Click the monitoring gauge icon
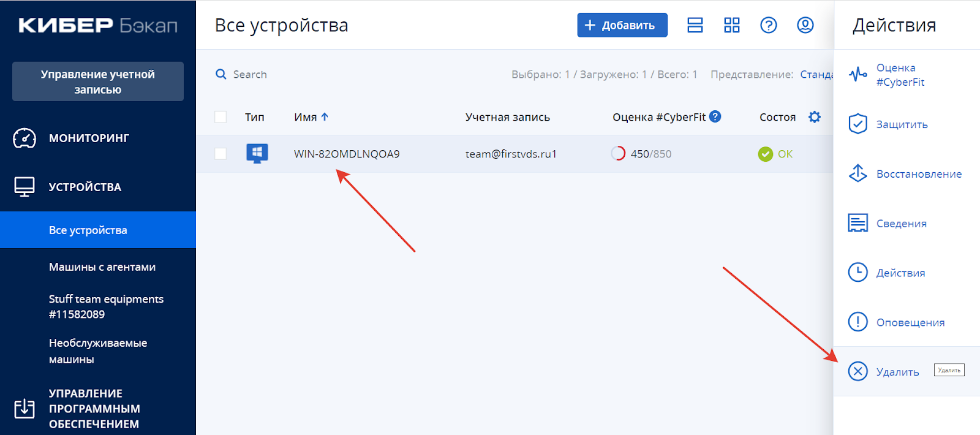Image resolution: width=980 pixels, height=435 pixels. [24, 138]
